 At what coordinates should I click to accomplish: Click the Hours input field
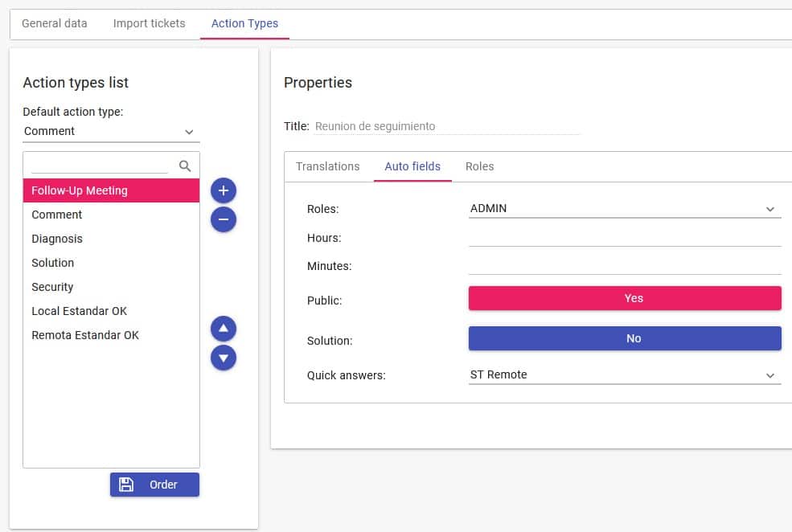(625, 237)
